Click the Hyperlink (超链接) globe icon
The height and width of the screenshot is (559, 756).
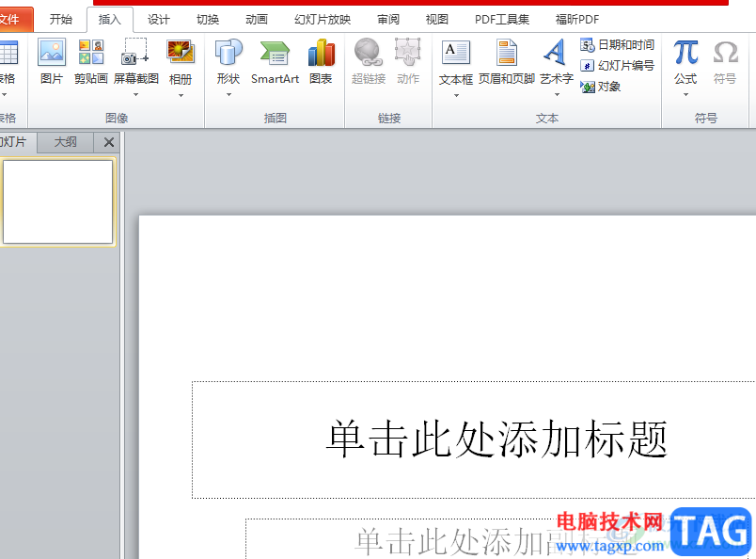tap(369, 52)
